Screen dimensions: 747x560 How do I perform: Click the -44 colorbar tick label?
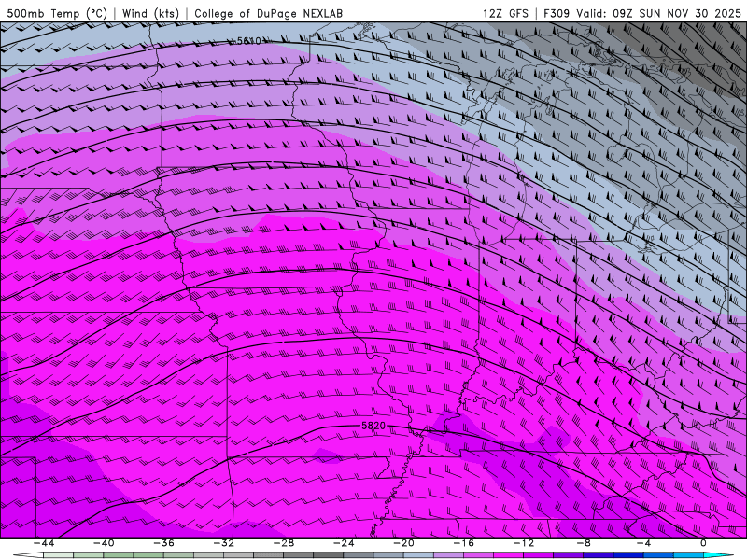pyautogui.click(x=44, y=543)
